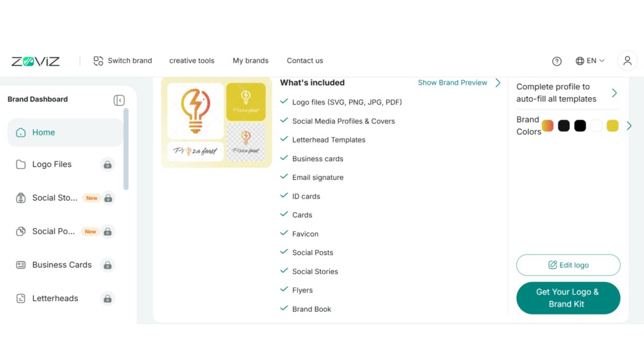Select the yellow brand color swatch
644x362 pixels.
612,126
